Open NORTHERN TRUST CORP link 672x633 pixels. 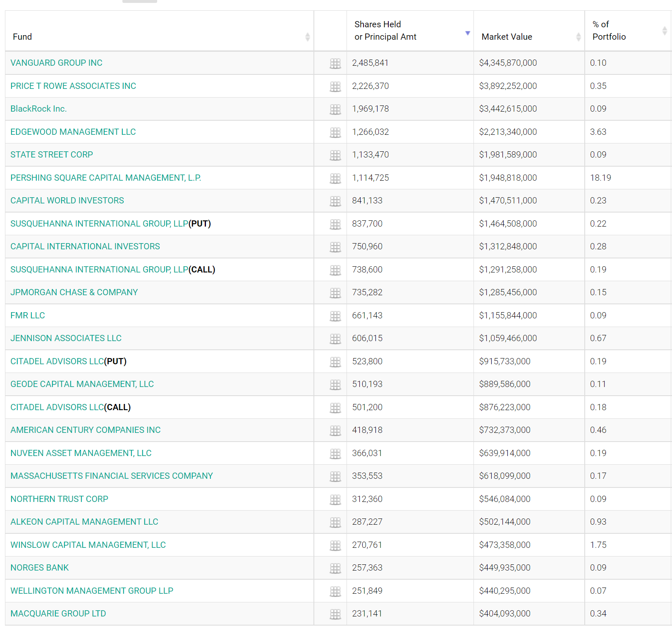pyautogui.click(x=59, y=499)
